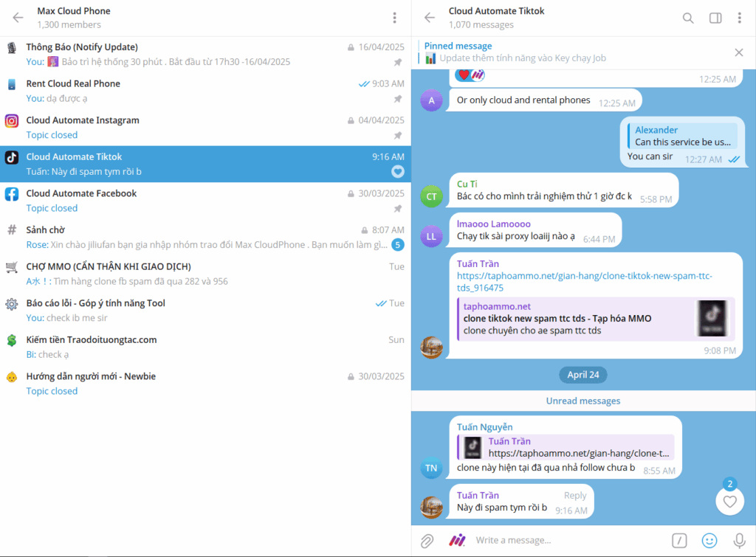Viewport: 756px width, 557px height.
Task: Click Reply on Tuấn Trần's last message
Action: 575,495
